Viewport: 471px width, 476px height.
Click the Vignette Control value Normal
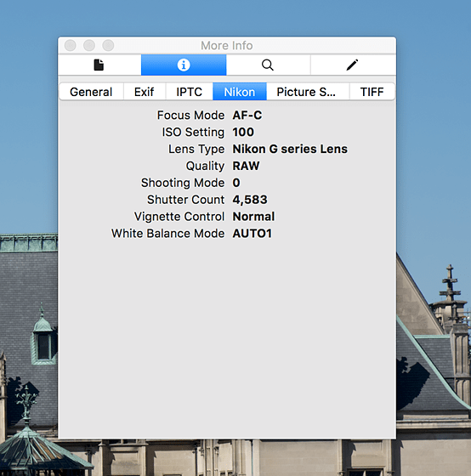click(x=253, y=217)
